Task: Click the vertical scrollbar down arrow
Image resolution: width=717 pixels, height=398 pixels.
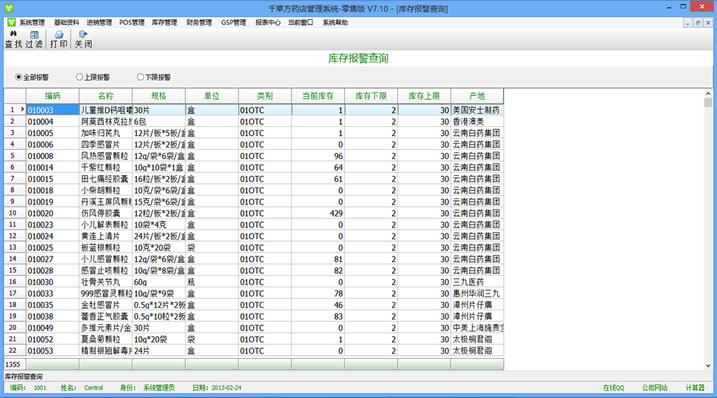Action: coord(708,366)
